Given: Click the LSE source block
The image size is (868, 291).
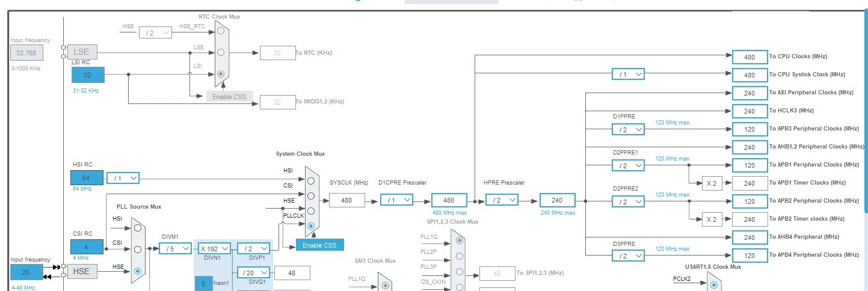Looking at the screenshot, I should (x=82, y=52).
